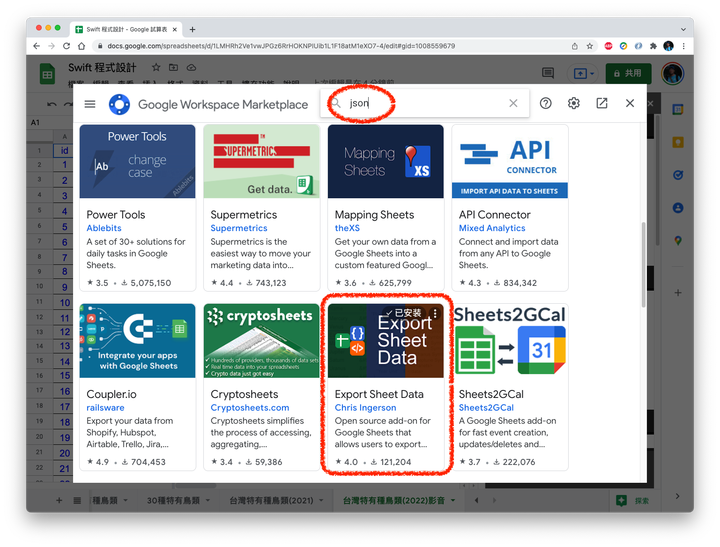Open Chrome three-dot menu
The width and height of the screenshot is (720, 547).
(684, 46)
